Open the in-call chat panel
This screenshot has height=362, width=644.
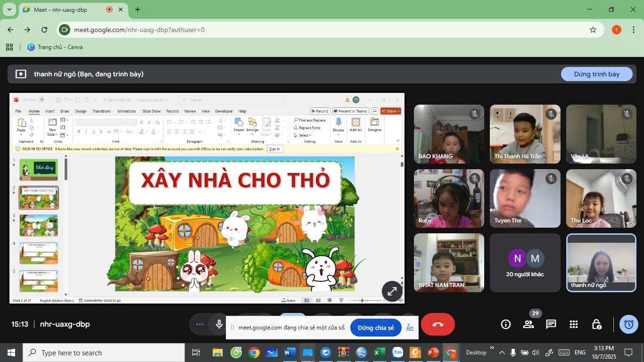coord(551,324)
